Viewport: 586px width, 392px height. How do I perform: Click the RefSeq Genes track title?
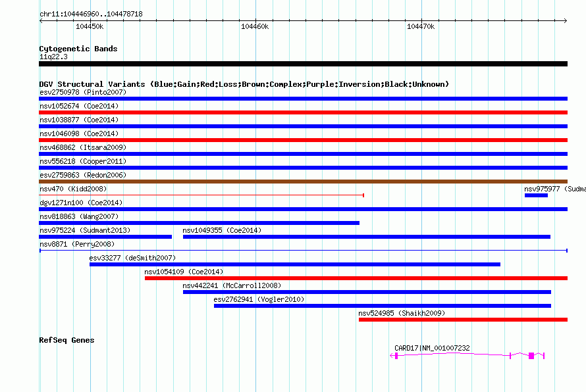click(x=67, y=340)
